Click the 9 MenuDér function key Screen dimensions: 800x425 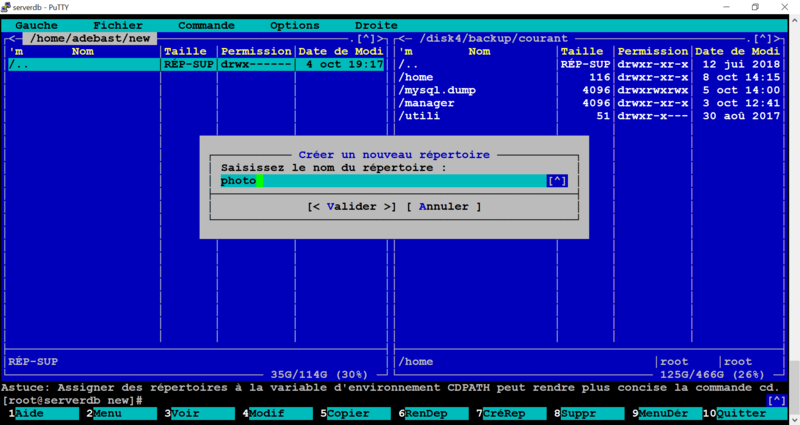[x=668, y=413]
